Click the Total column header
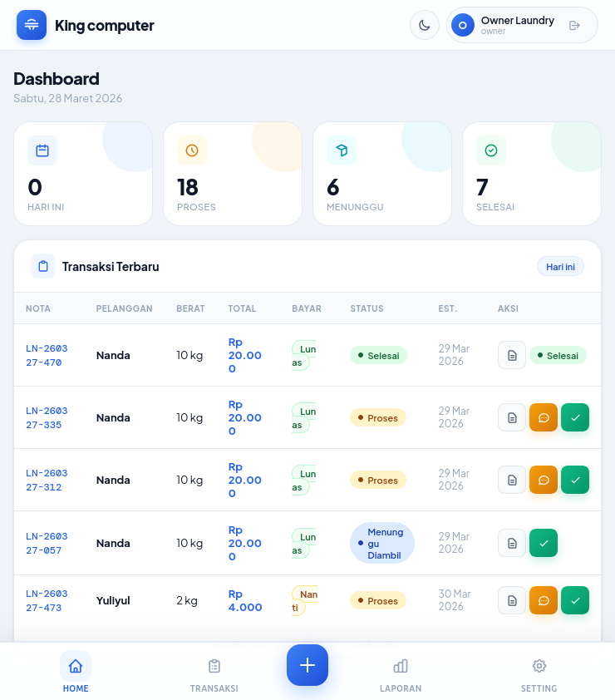The image size is (615, 700). 242,308
